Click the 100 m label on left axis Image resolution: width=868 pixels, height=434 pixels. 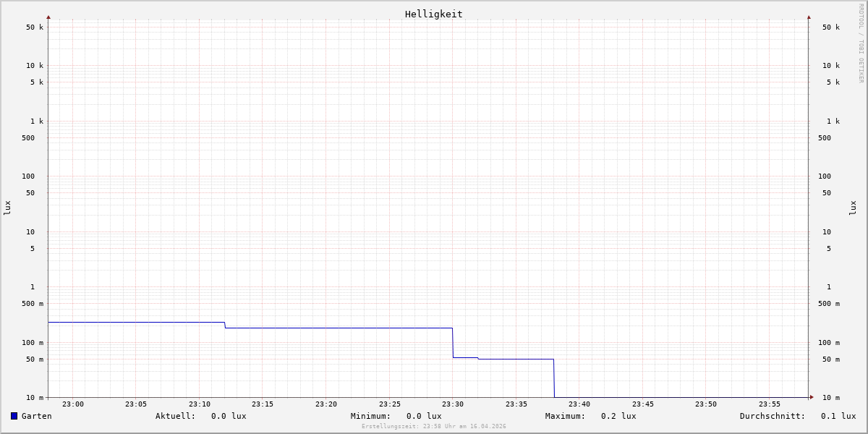point(33,343)
